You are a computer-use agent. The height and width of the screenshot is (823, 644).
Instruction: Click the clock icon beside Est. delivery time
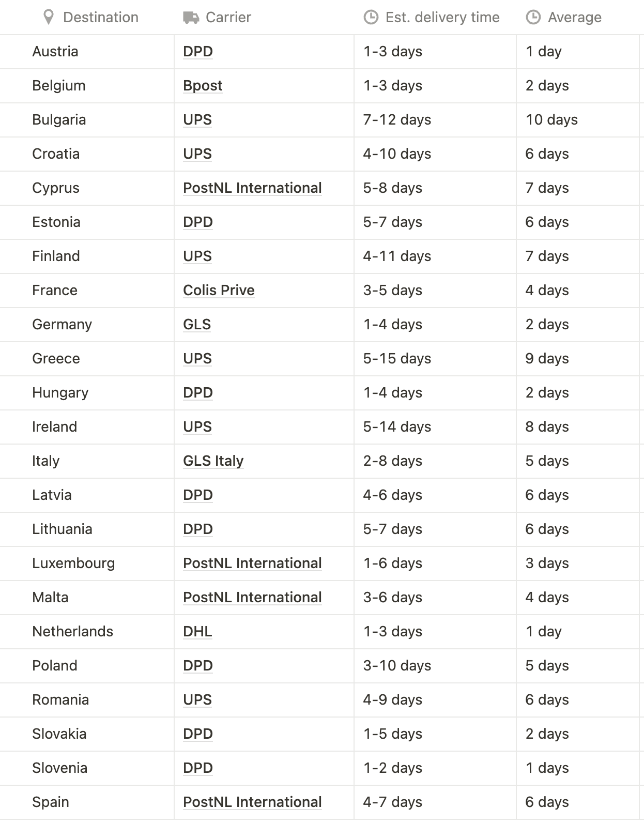click(x=371, y=18)
